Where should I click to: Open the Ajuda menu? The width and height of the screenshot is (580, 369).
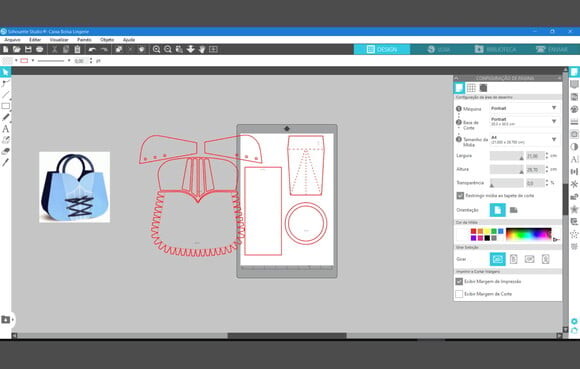click(129, 40)
